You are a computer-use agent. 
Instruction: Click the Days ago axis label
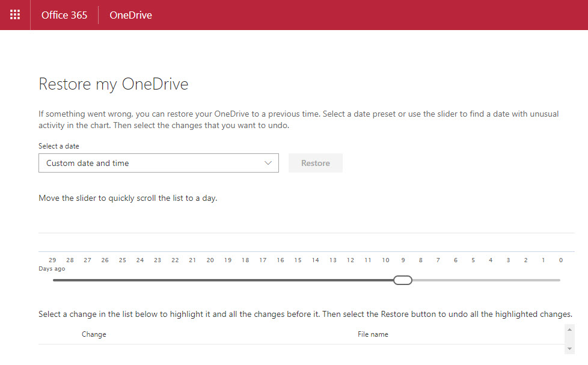(52, 269)
